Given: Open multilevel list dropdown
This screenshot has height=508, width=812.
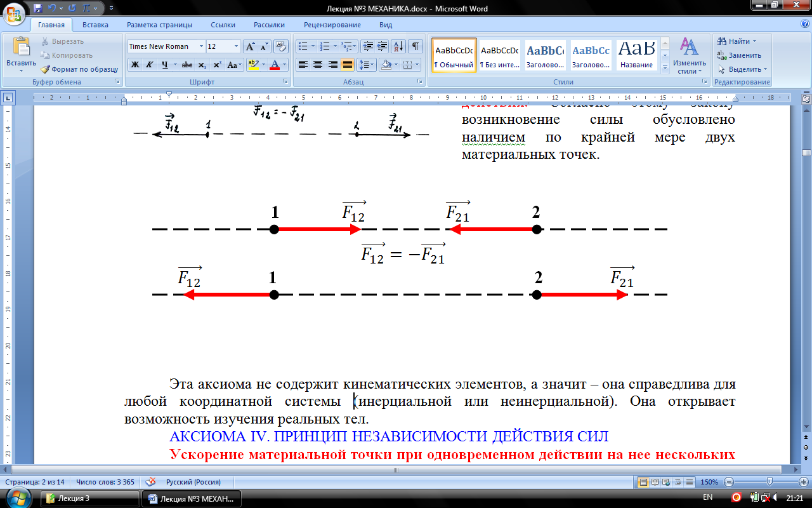Looking at the screenshot, I should pyautogui.click(x=355, y=46).
